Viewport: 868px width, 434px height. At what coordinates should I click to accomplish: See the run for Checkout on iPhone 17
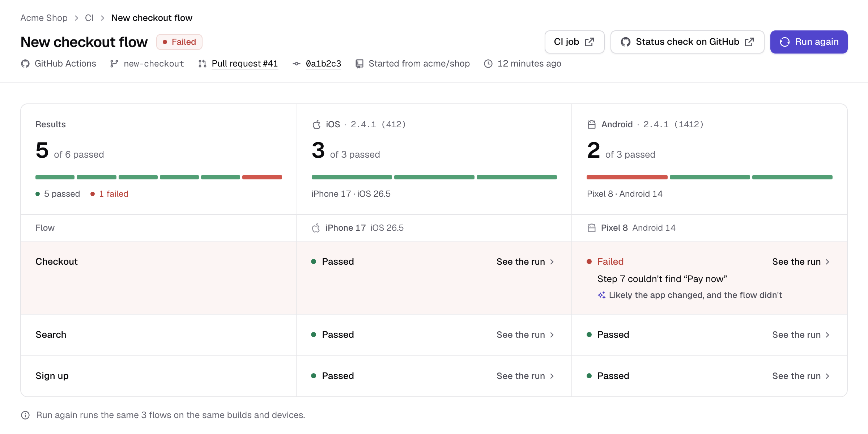click(x=525, y=262)
